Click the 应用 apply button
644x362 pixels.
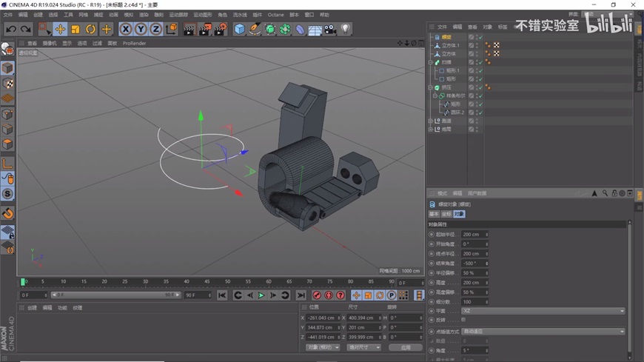[405, 347]
